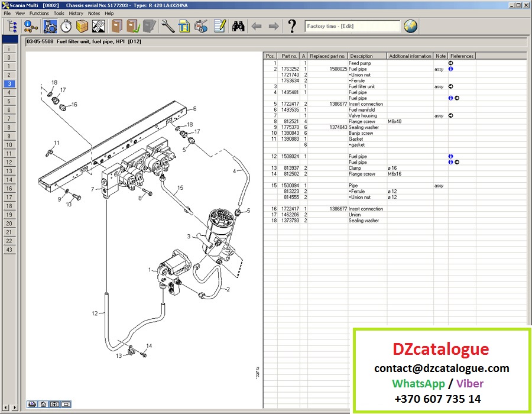Click the zoom-in frame icon below illustration
532x414 pixels.
point(54,404)
